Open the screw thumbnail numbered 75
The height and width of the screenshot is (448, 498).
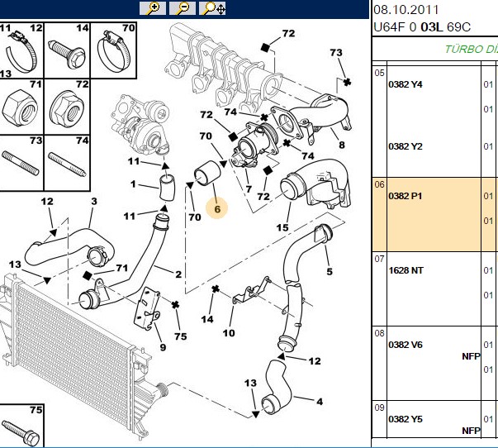pos(21,426)
